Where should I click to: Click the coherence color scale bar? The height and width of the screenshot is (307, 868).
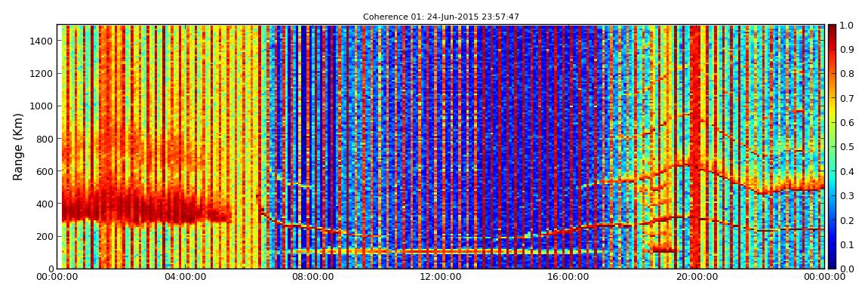832,146
